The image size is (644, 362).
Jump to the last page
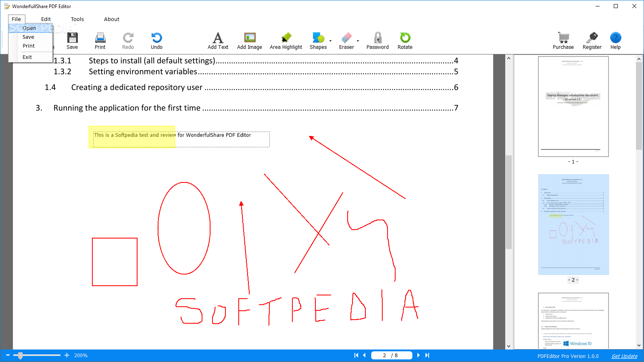coord(427,355)
